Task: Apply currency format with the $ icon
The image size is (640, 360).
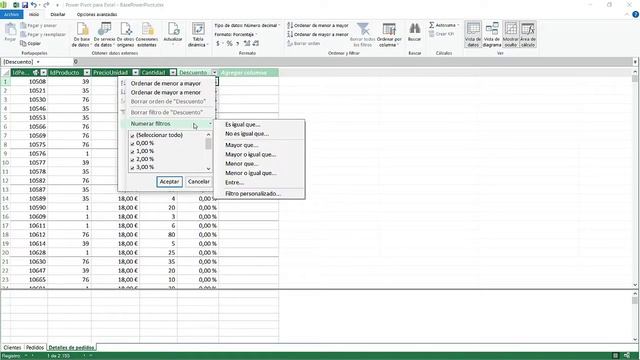Action: coord(218,43)
